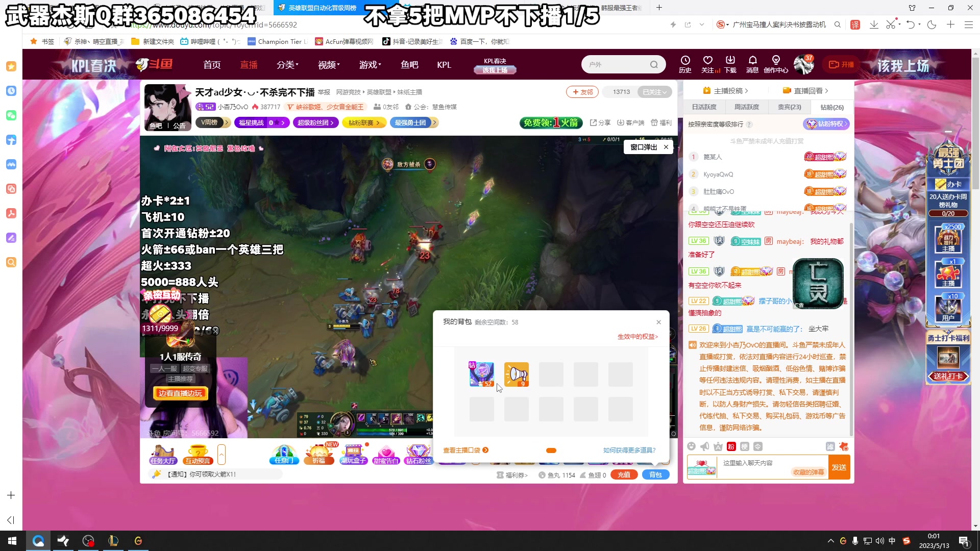Click the browser scissors screenshot tool
This screenshot has width=980, height=551.
click(890, 24)
